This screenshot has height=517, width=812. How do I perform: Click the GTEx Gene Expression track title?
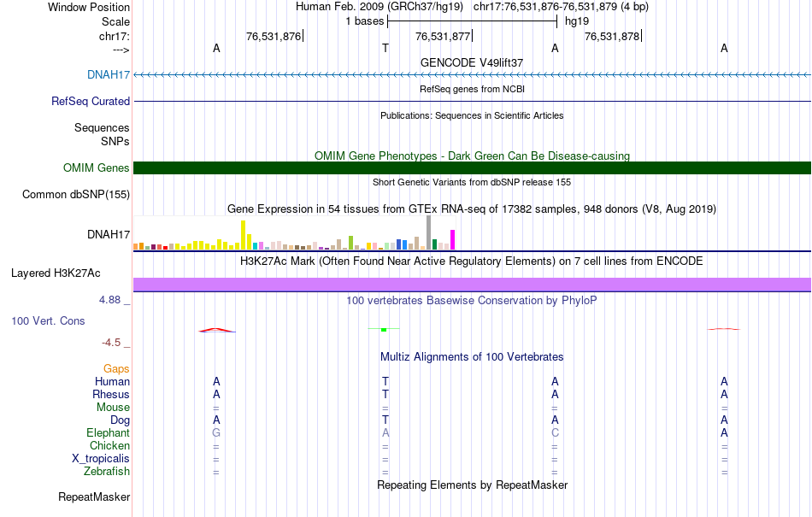(x=471, y=209)
